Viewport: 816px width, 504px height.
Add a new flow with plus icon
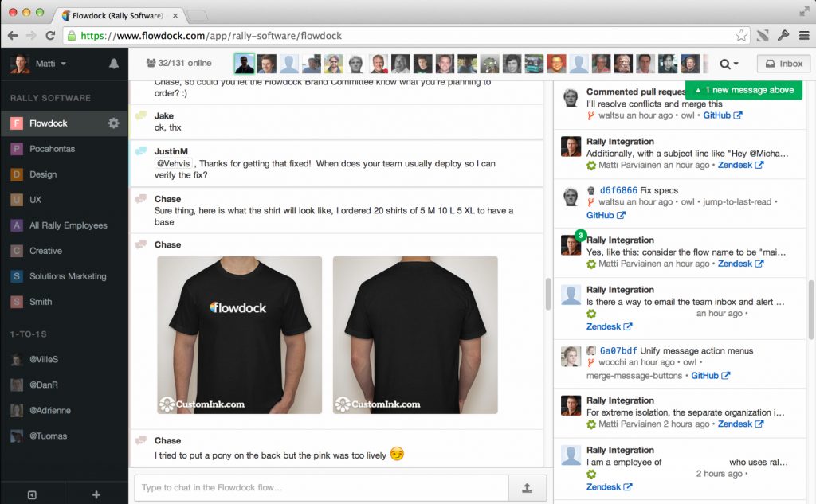(x=96, y=494)
